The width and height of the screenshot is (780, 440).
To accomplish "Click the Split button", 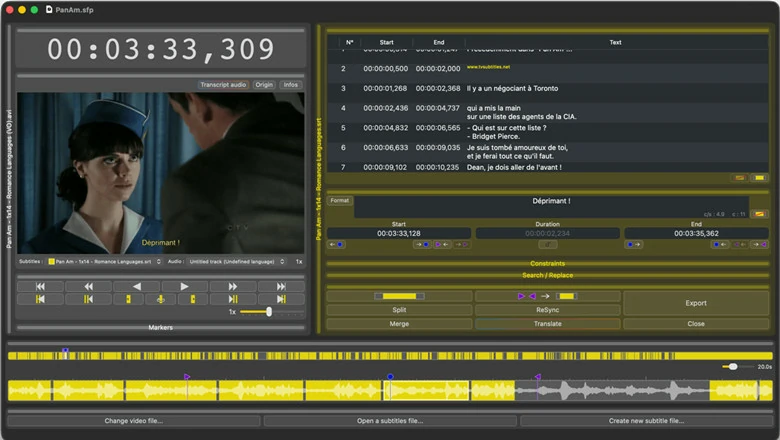I will coord(399,310).
